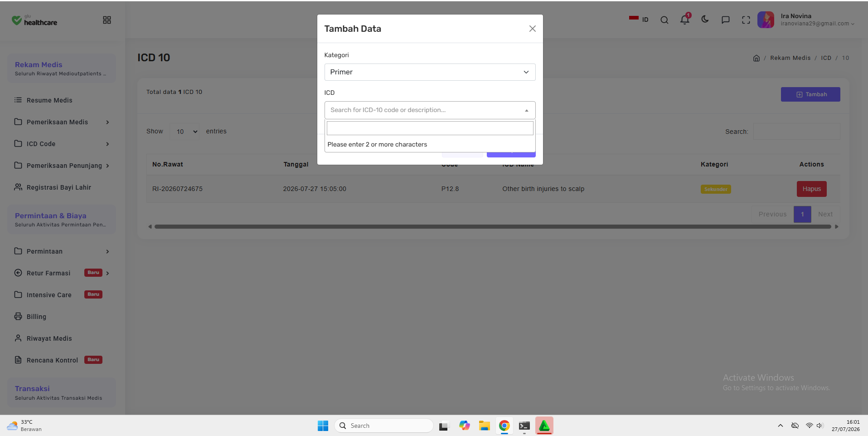Click the sidebar grid toggle icon

[107, 20]
